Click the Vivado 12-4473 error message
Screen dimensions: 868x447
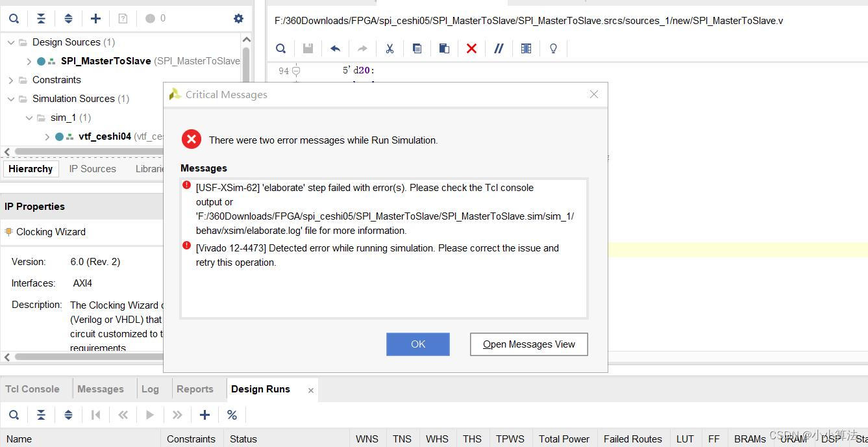[377, 255]
